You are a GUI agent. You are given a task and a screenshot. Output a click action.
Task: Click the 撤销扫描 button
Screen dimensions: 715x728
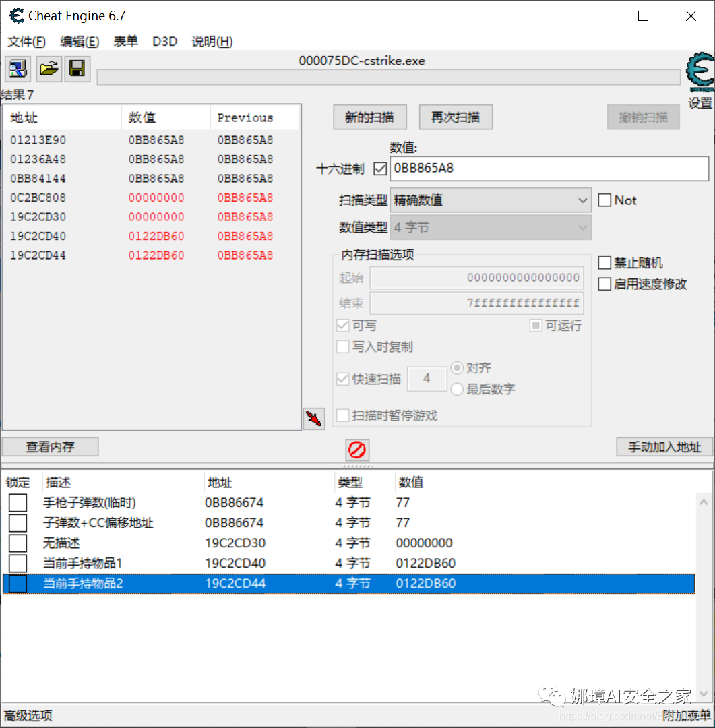click(643, 117)
